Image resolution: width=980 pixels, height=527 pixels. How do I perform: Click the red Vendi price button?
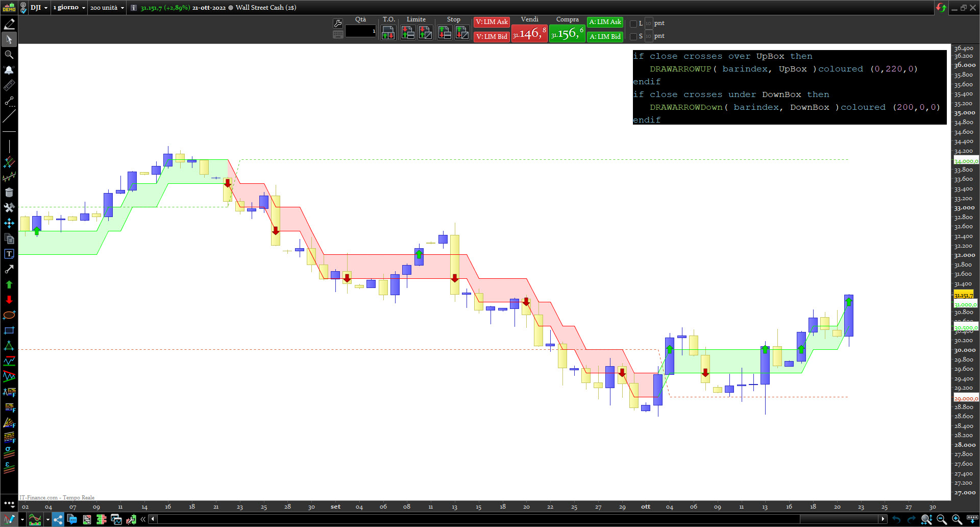(529, 34)
